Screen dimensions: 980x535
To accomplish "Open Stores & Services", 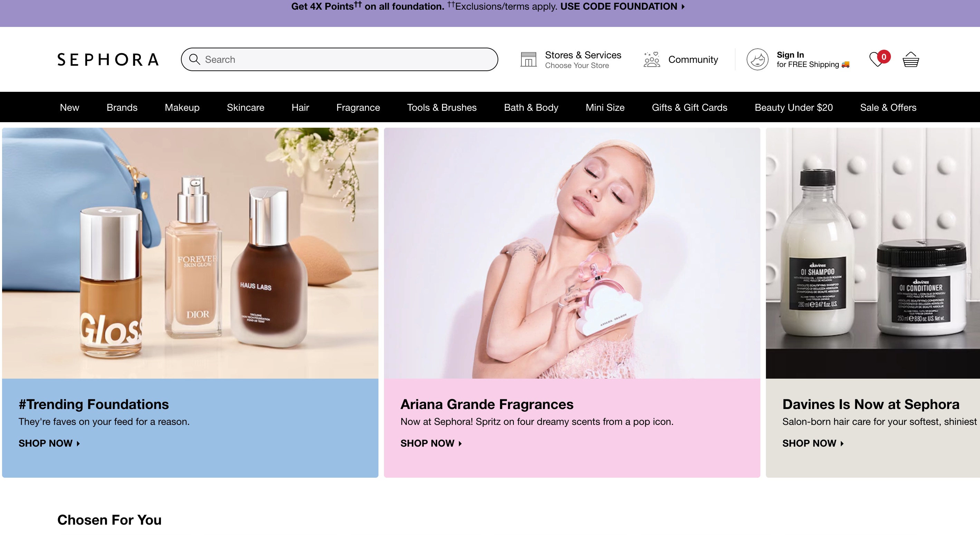I will pyautogui.click(x=583, y=55).
